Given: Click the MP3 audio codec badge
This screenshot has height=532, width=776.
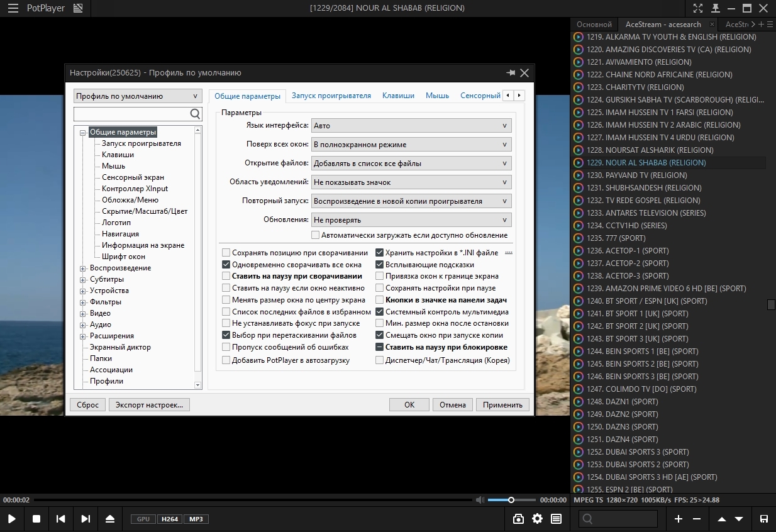Looking at the screenshot, I should click(196, 519).
